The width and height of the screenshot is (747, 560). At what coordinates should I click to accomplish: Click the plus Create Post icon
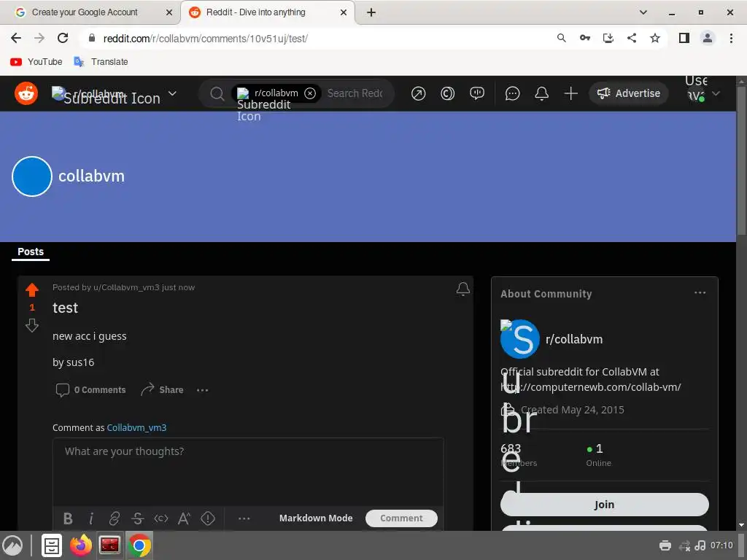click(570, 93)
